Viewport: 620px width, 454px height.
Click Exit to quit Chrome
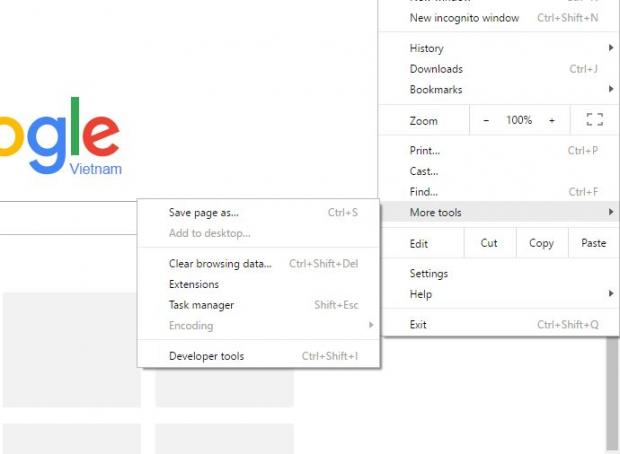418,325
